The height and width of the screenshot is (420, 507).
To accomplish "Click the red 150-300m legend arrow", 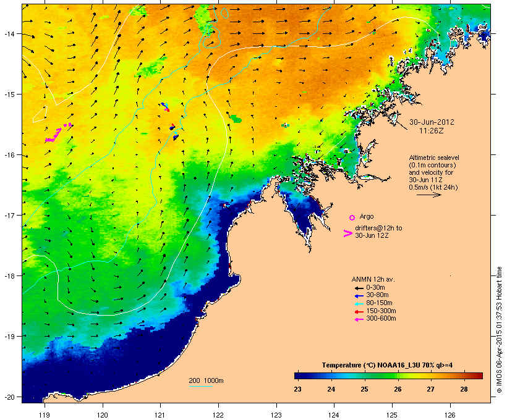I will click(x=359, y=312).
